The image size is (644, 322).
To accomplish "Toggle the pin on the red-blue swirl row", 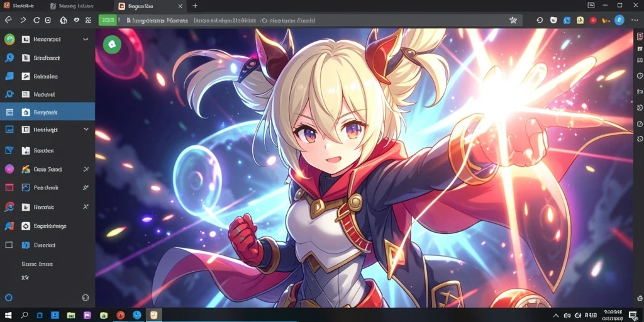I will point(86,206).
